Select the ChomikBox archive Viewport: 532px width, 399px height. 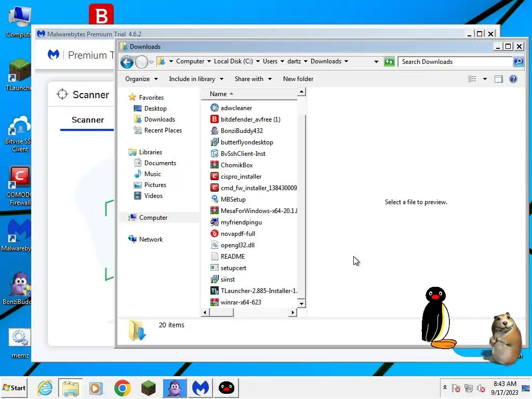point(232,165)
